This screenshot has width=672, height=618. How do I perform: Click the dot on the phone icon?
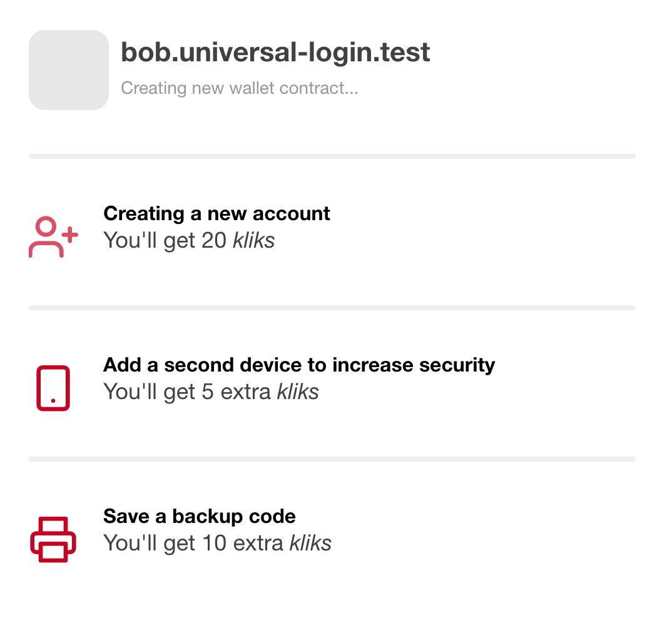[53, 401]
